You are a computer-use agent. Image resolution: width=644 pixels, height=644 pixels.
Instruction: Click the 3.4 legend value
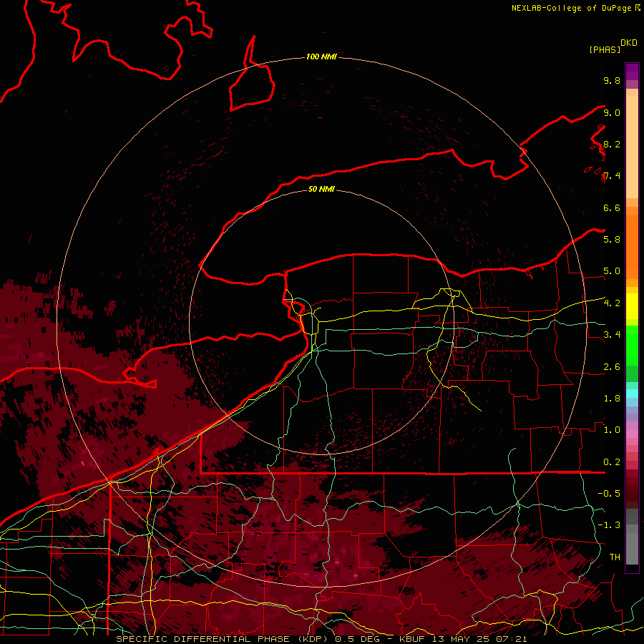tap(612, 335)
